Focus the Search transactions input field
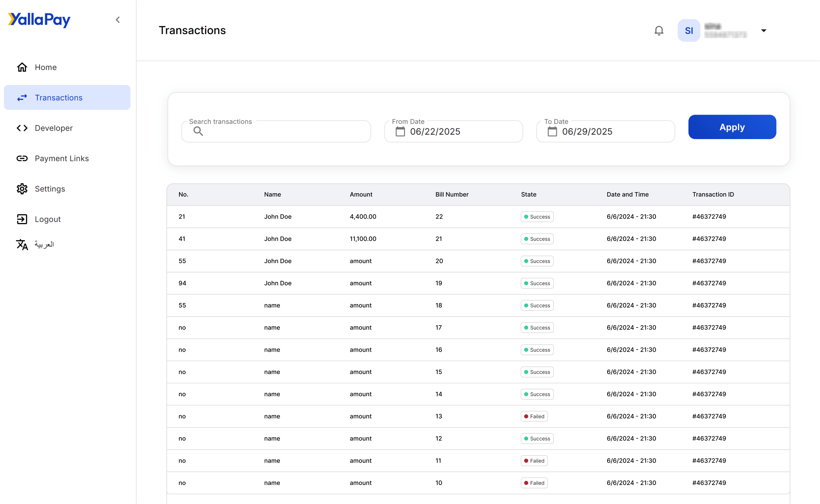The width and height of the screenshot is (820, 504). 283,131
